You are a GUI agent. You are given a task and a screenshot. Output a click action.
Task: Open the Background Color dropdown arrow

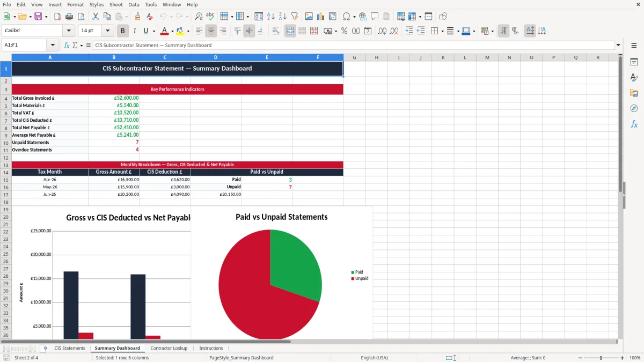click(188, 31)
